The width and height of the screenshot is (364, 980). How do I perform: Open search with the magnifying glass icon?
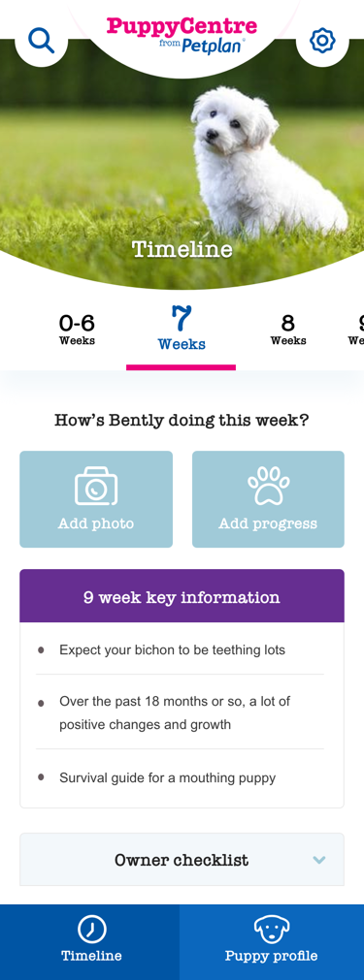42,41
